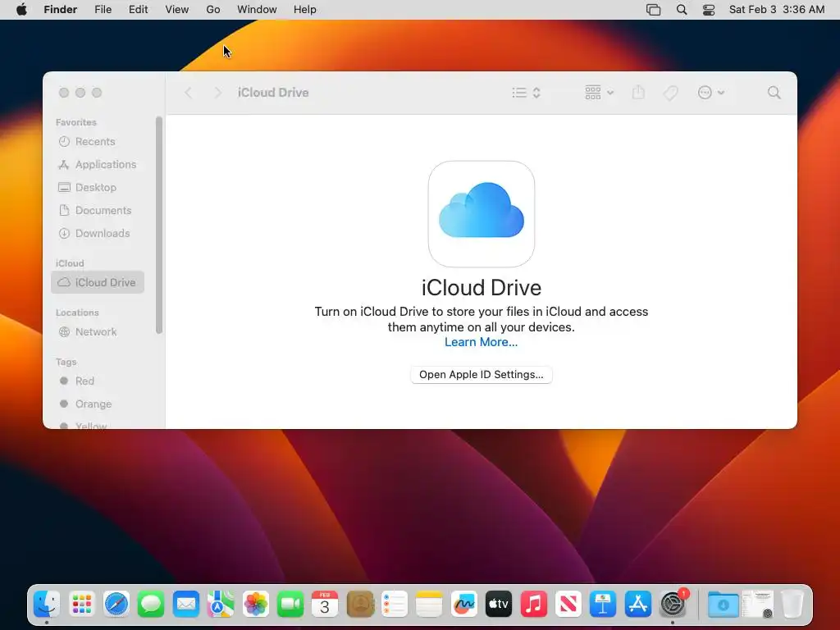The height and width of the screenshot is (630, 840).
Task: Open the View menu
Action: [177, 10]
